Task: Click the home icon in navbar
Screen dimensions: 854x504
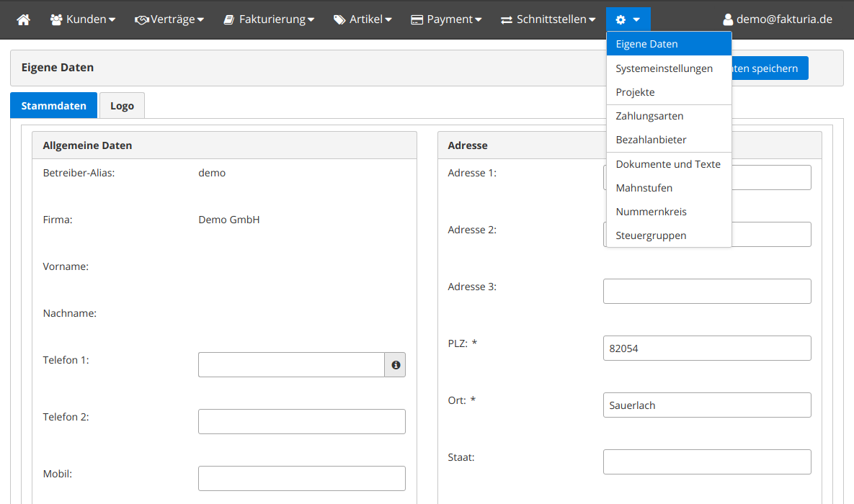Action: coord(24,20)
